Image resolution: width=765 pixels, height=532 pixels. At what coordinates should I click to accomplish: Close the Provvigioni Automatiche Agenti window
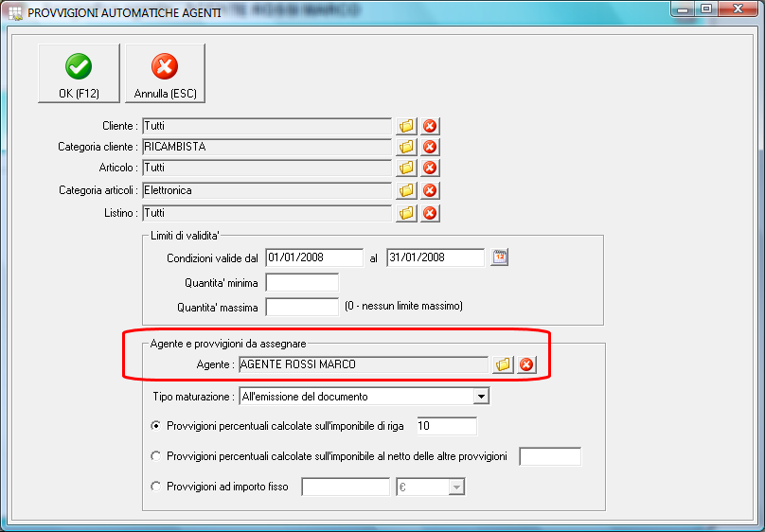tap(738, 9)
